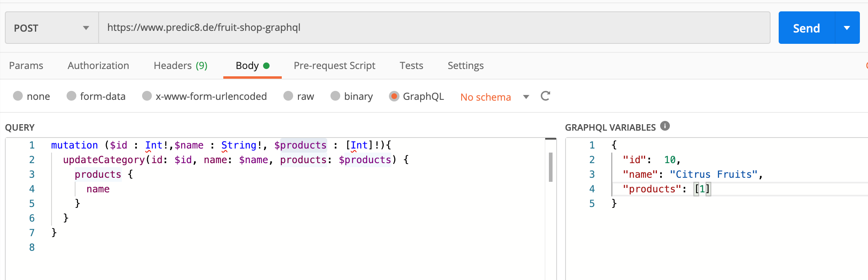The width and height of the screenshot is (868, 280).
Task: Click the highlighted $products variable in line 1
Action: [300, 145]
